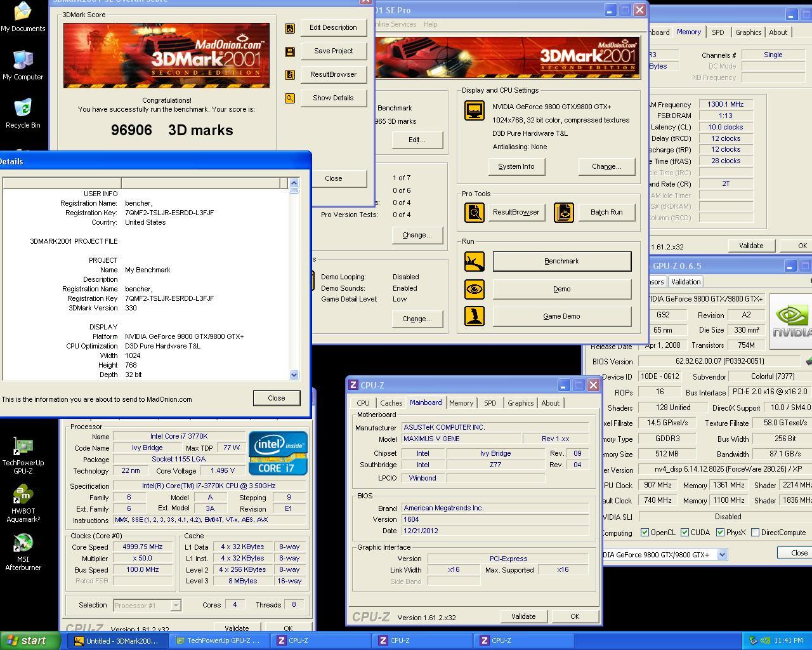Click CPU-Z mainboard window title icon
Viewport: 812px width, 650px height.
click(x=353, y=385)
